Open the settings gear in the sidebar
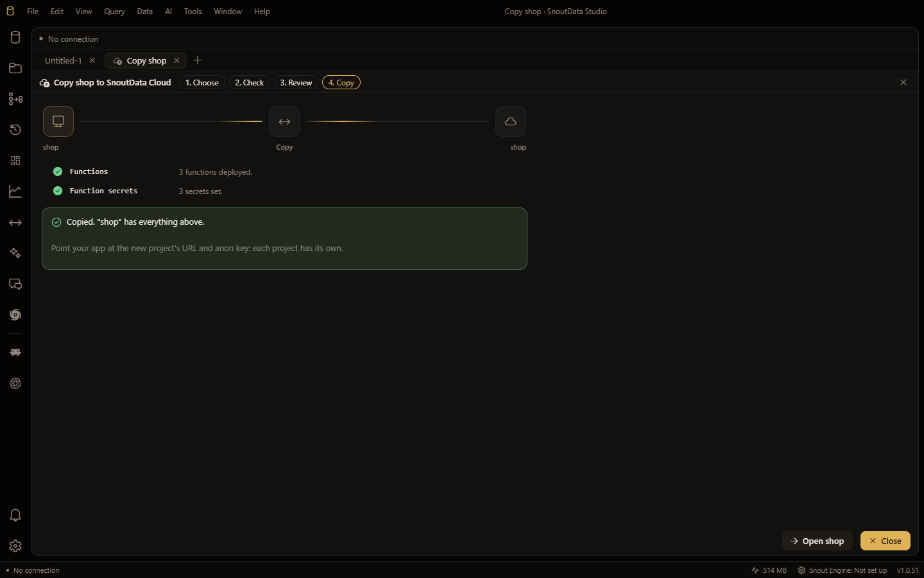This screenshot has width=924, height=578. pyautogui.click(x=15, y=546)
